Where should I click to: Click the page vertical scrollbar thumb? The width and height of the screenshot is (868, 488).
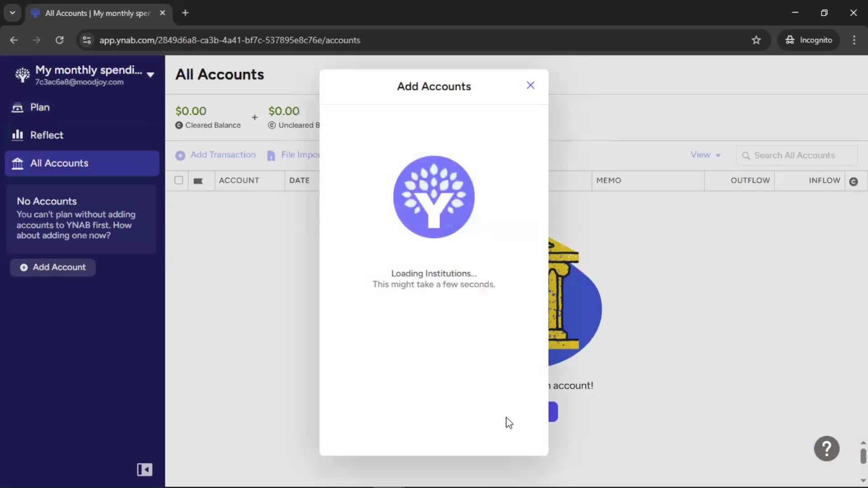[863, 456]
